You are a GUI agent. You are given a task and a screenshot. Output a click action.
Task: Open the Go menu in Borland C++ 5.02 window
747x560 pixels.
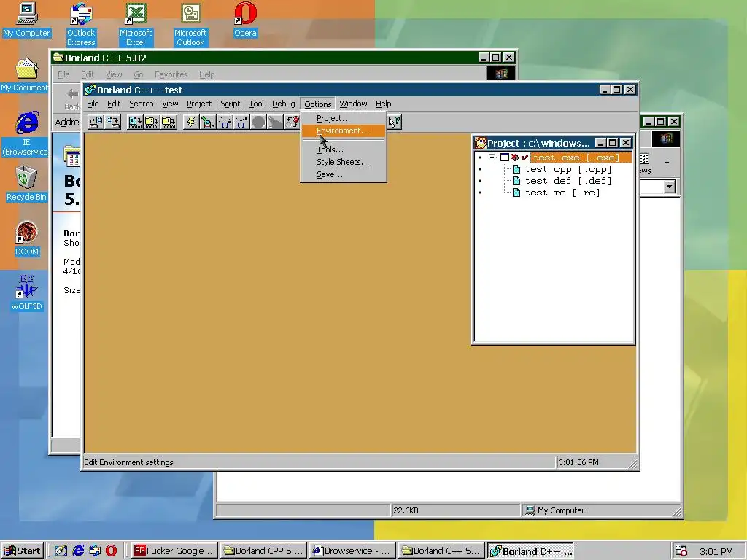click(138, 74)
